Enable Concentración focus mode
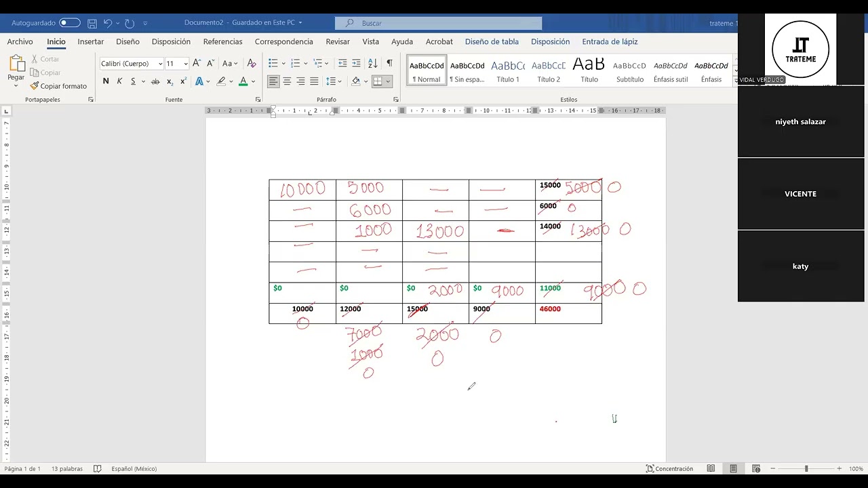The height and width of the screenshot is (488, 868). (x=670, y=468)
